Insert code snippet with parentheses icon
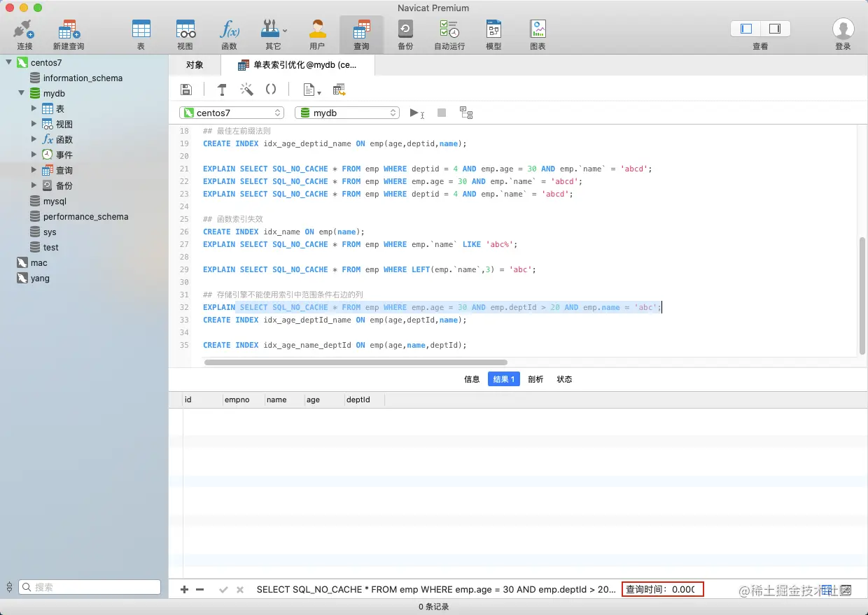Image resolution: width=868 pixels, height=615 pixels. (x=271, y=90)
